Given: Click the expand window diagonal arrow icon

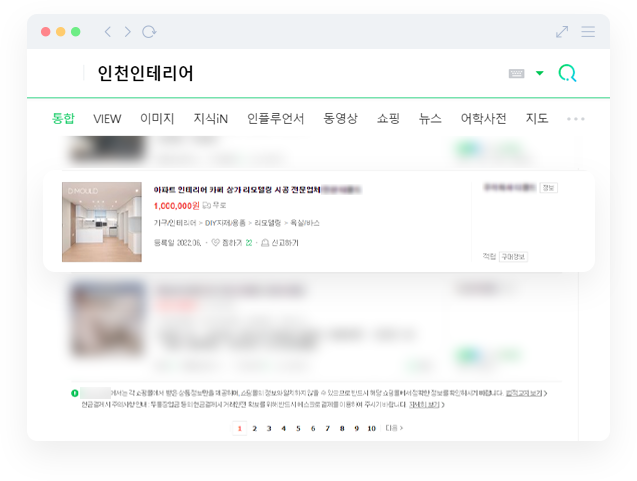Looking at the screenshot, I should (x=562, y=32).
